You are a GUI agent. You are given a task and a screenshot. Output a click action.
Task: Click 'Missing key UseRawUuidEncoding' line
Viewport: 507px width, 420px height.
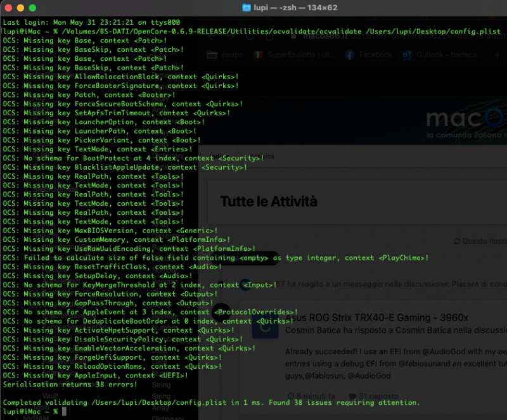pyautogui.click(x=129, y=248)
